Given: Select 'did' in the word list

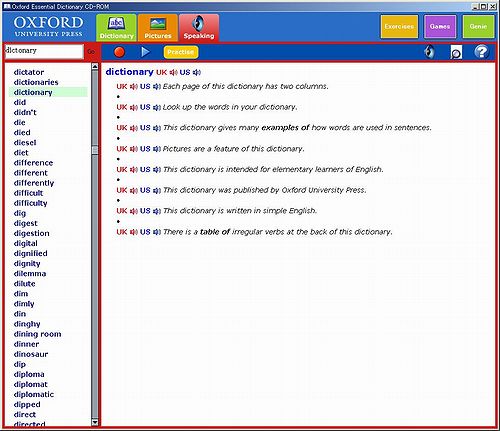Looking at the screenshot, I should point(20,102).
